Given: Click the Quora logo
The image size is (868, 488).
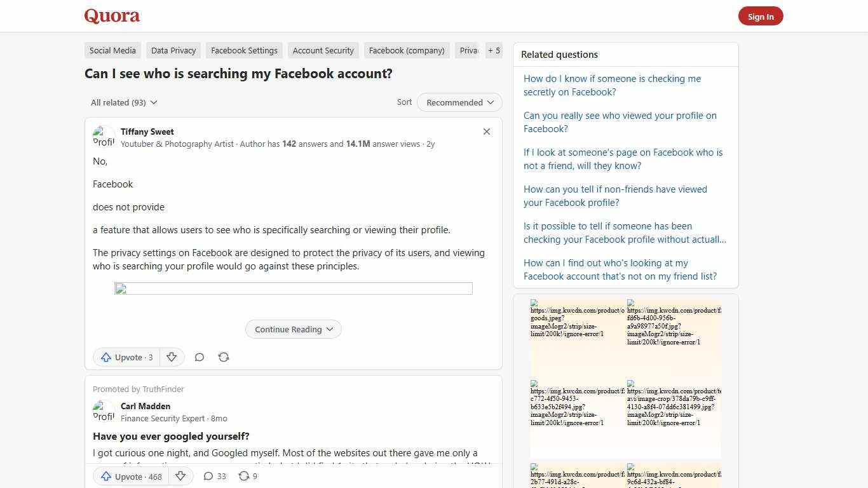Looking at the screenshot, I should pyautogui.click(x=111, y=16).
